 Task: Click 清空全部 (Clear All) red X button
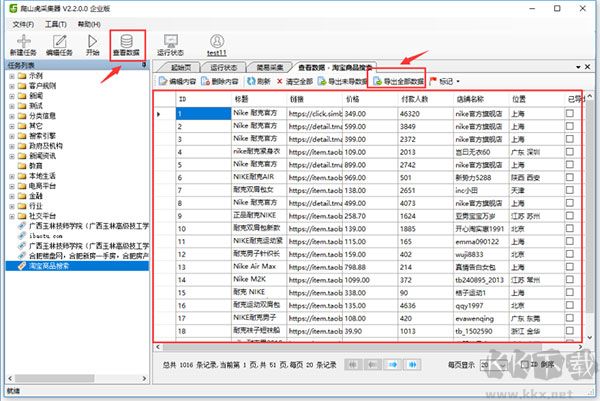(x=295, y=81)
